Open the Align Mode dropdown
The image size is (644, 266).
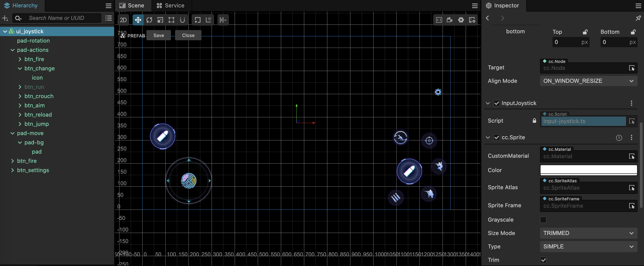pyautogui.click(x=588, y=81)
